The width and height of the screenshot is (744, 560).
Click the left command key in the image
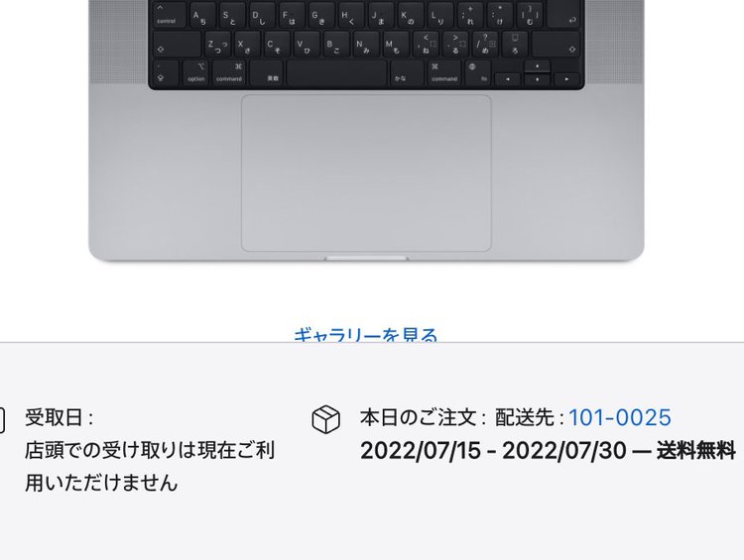(x=229, y=72)
